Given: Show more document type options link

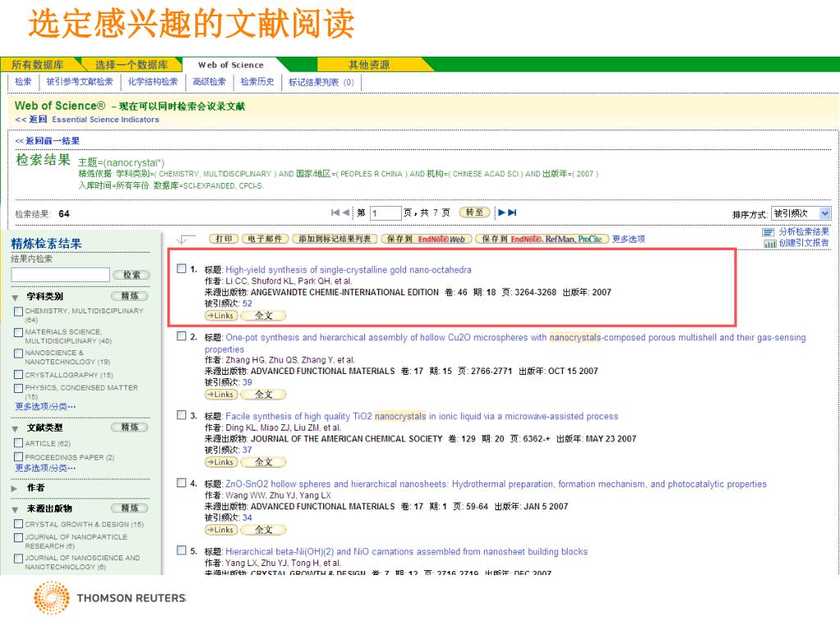Looking at the screenshot, I should pyautogui.click(x=46, y=468).
